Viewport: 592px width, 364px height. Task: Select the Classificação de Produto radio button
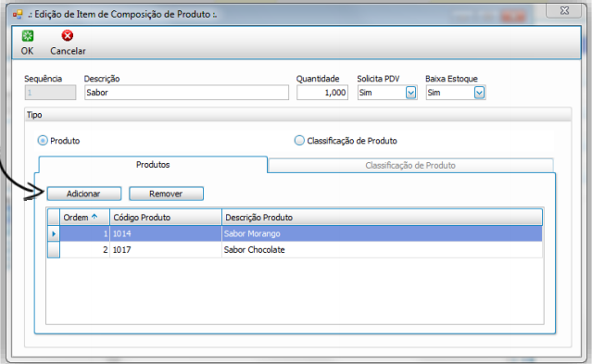(x=299, y=141)
